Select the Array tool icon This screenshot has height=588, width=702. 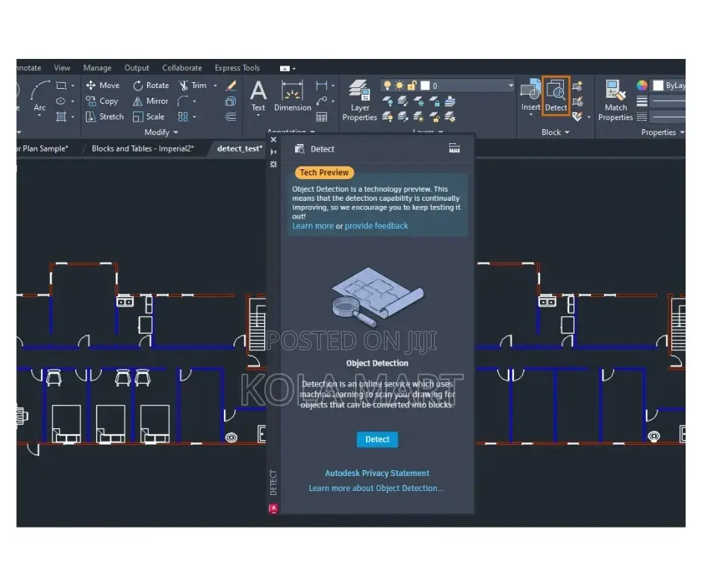[x=183, y=117]
